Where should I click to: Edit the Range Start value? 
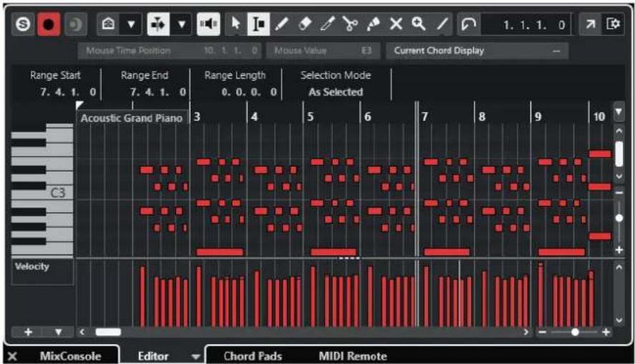click(x=67, y=92)
